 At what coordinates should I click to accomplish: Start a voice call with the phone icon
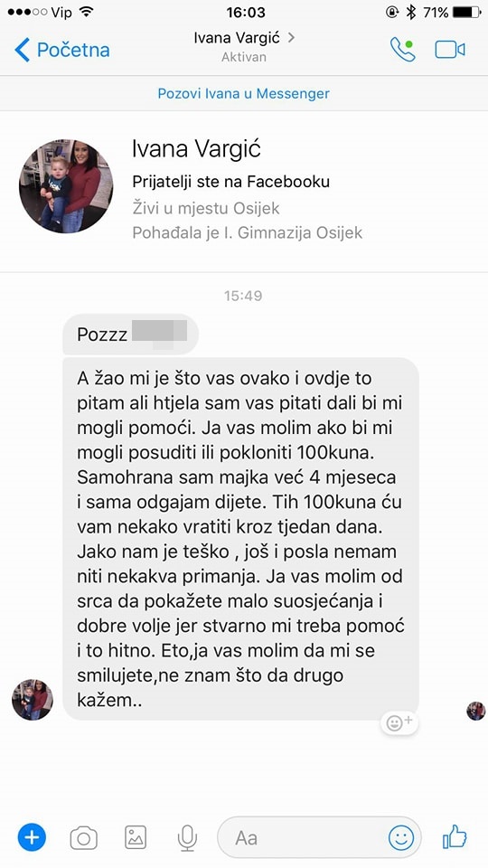pyautogui.click(x=401, y=50)
